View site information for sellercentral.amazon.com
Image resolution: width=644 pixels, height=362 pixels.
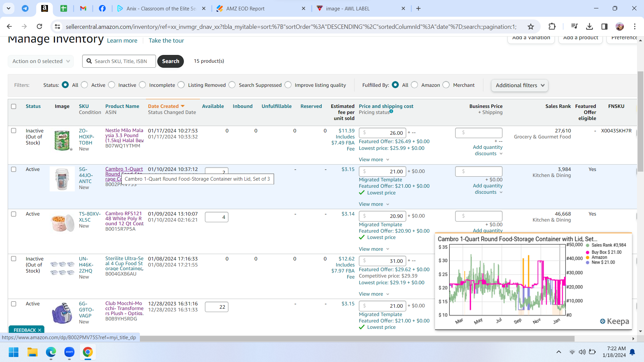pos(57,26)
